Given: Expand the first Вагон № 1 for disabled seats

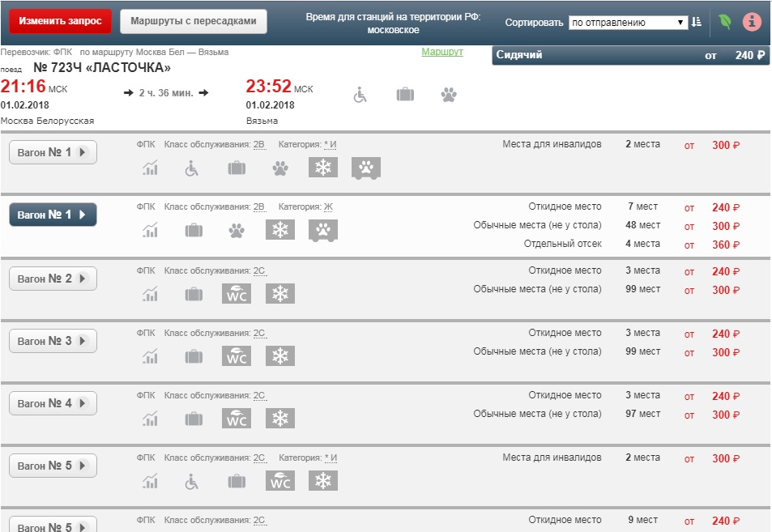Looking at the screenshot, I should (53, 152).
